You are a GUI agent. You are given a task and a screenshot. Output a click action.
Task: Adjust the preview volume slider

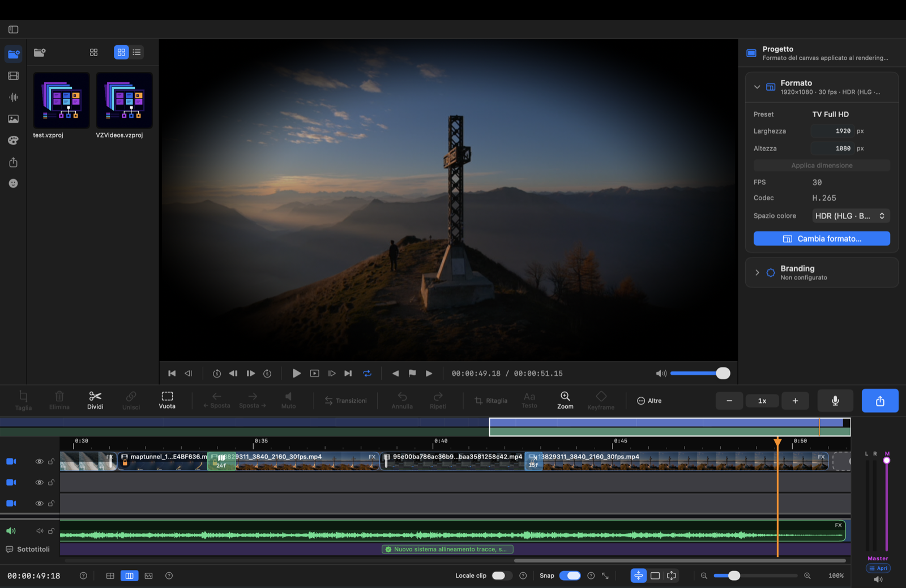point(700,374)
